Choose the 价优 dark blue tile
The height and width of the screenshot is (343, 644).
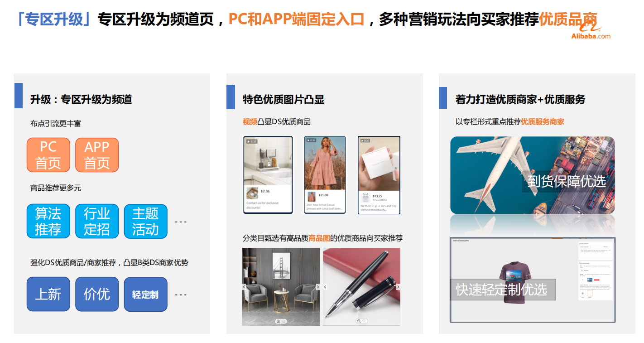click(x=97, y=294)
